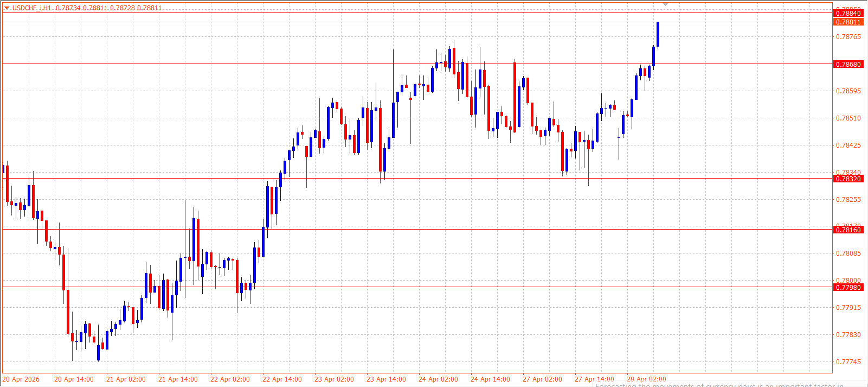
Task: Click the 0.78255 price scale value
Action: click(x=848, y=200)
